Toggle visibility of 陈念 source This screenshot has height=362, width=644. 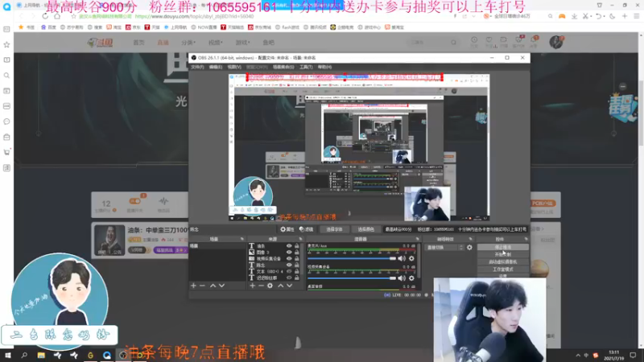[289, 265]
